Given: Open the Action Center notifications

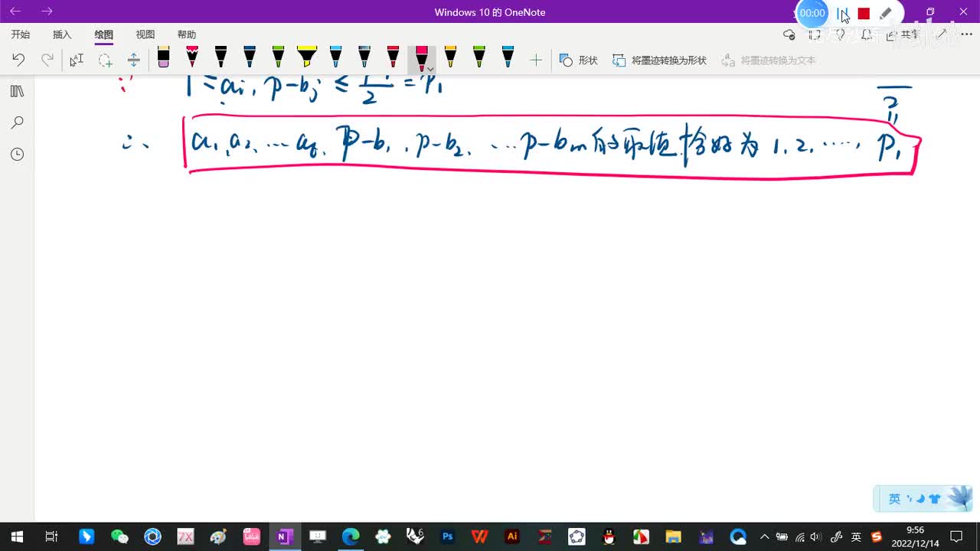Looking at the screenshot, I should [x=956, y=536].
